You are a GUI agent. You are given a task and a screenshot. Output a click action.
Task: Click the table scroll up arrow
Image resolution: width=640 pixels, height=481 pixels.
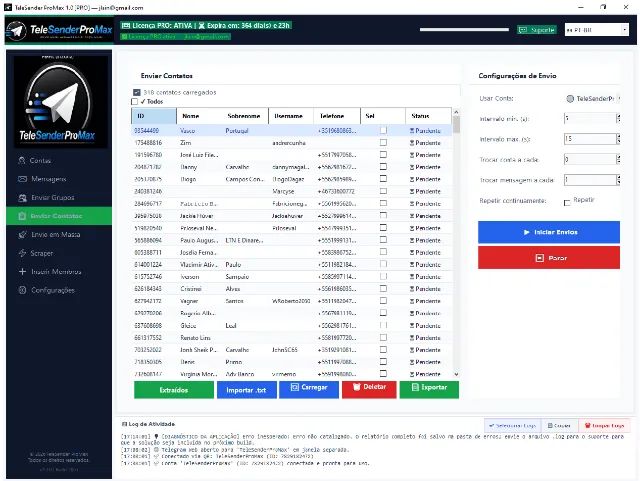click(456, 112)
